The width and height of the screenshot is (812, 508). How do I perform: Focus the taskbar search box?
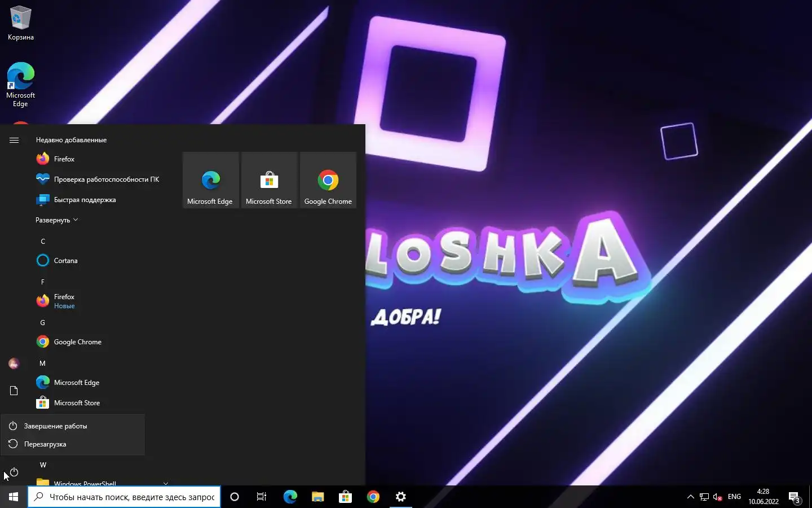pyautogui.click(x=124, y=497)
